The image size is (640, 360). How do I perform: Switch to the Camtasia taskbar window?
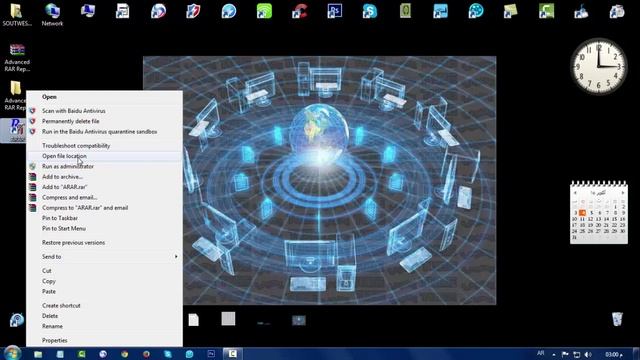click(232, 354)
